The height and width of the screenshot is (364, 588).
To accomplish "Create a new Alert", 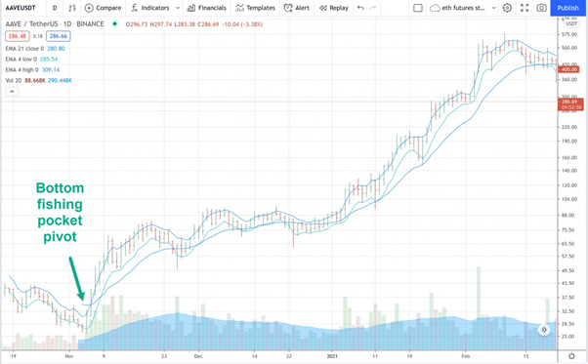I will point(297,8).
